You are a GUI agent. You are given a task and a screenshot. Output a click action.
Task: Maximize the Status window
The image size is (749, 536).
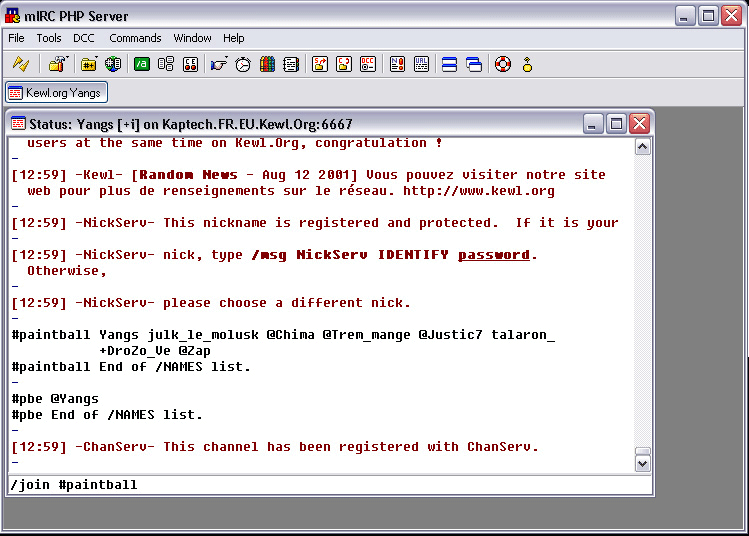[616, 124]
